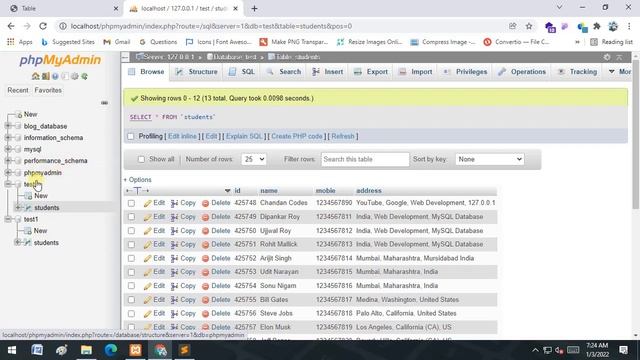Click the Create PHP code link
Screen dimensions: 640x360
[297, 136]
